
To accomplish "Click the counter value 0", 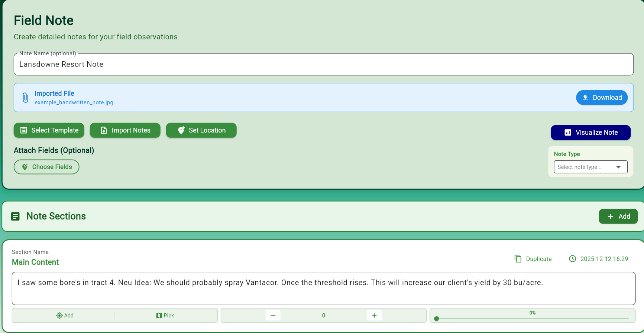I will 324,316.
